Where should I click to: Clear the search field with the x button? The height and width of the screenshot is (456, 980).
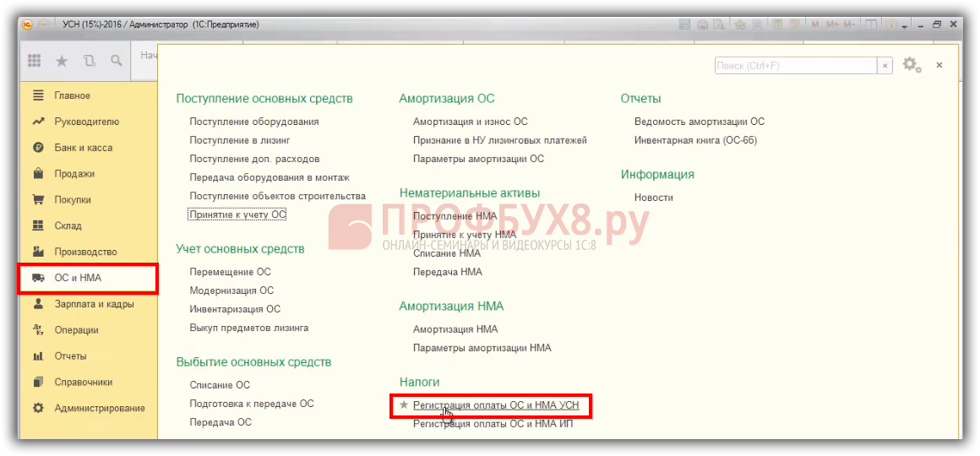[885, 66]
